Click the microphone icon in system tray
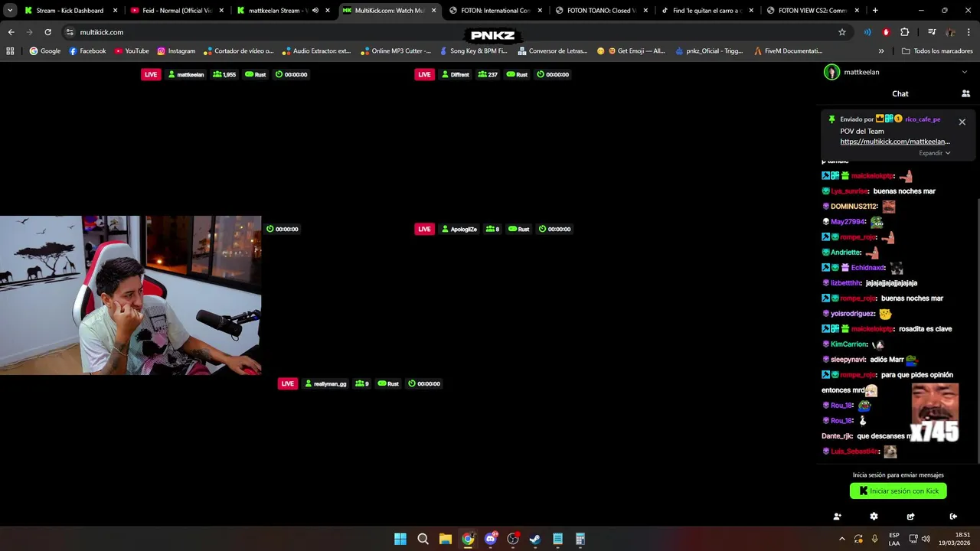 click(874, 539)
